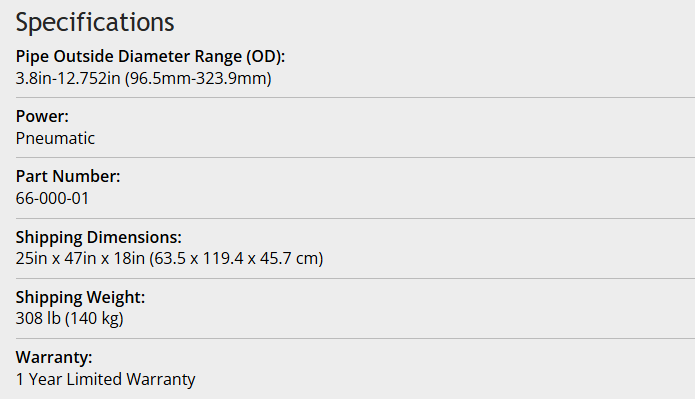Screen dimensions: 695x399
Task: Click the 96.5mm-323.9mm metric range
Action: coord(198,78)
